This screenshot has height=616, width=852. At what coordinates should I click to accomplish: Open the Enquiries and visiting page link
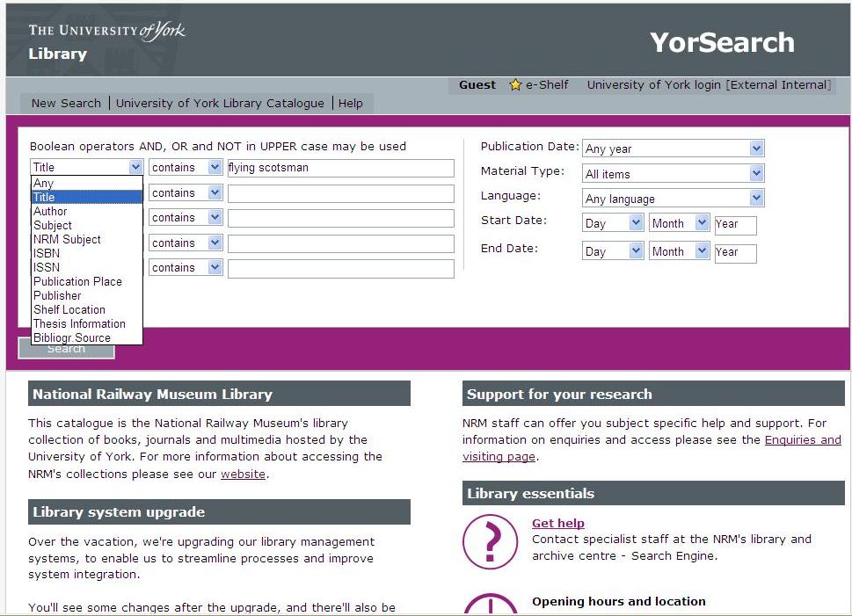click(803, 439)
